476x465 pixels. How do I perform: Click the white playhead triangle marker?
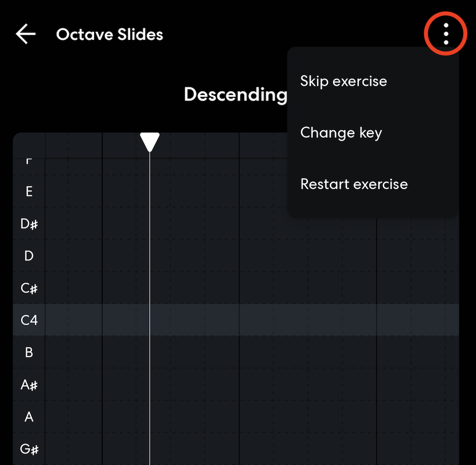[x=150, y=141]
